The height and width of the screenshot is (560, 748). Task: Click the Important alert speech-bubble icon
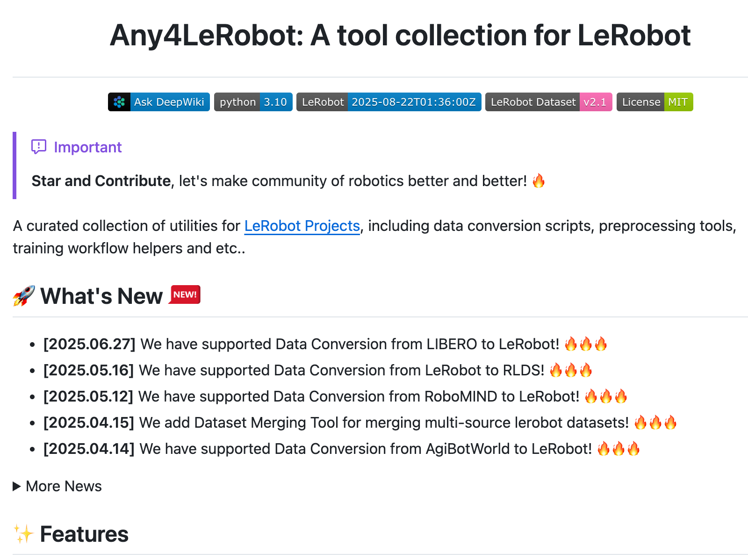pos(38,147)
